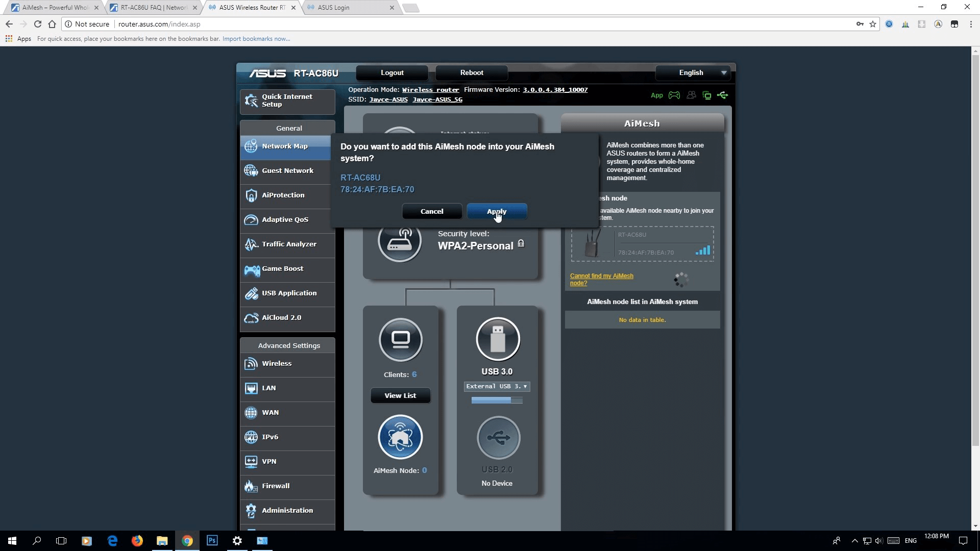The width and height of the screenshot is (980, 551).
Task: Expand External USB 3.0 device dropdown
Action: click(497, 386)
